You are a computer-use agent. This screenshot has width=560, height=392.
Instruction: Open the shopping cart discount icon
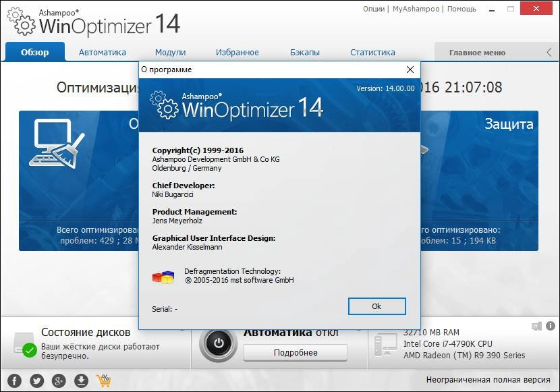click(x=104, y=381)
